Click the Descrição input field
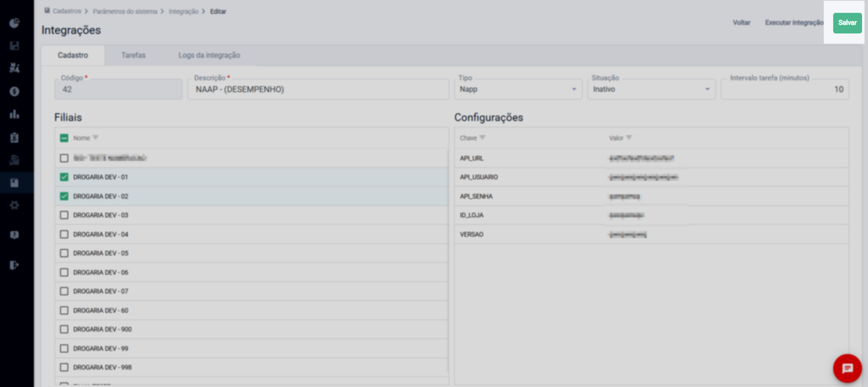Image resolution: width=868 pixels, height=387 pixels. tap(318, 89)
